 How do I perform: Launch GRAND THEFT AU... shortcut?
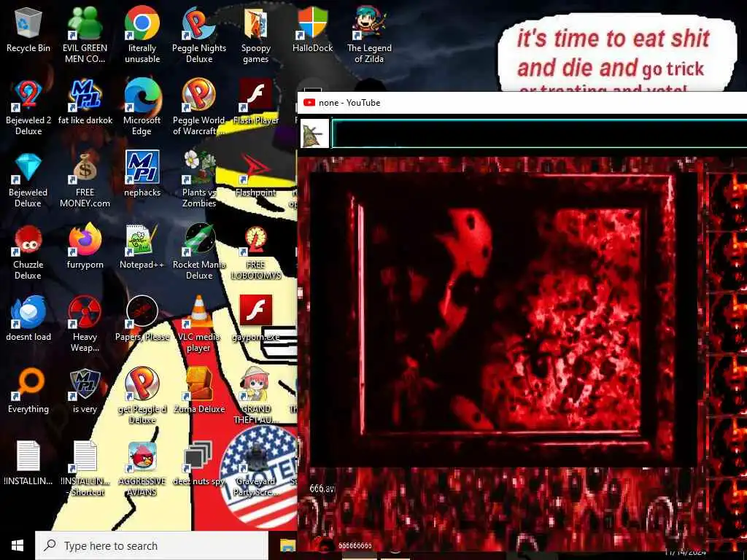pyautogui.click(x=256, y=397)
